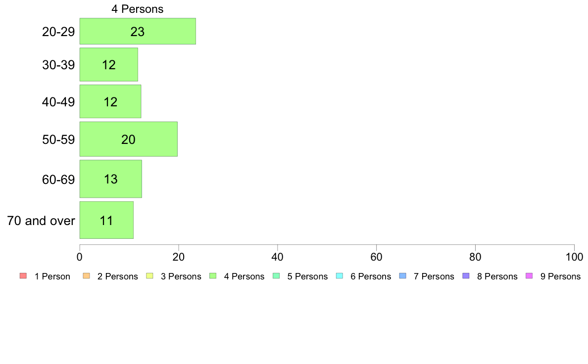Click the red 1 Person legend swatch
This screenshot has width=588, height=364.
point(23,276)
